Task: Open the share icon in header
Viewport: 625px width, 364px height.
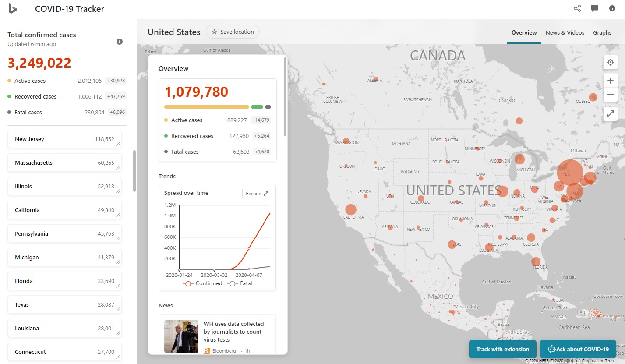Action: click(x=577, y=9)
